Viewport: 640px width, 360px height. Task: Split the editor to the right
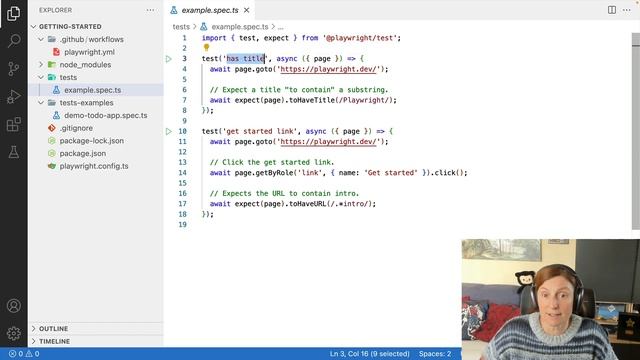tap(611, 10)
